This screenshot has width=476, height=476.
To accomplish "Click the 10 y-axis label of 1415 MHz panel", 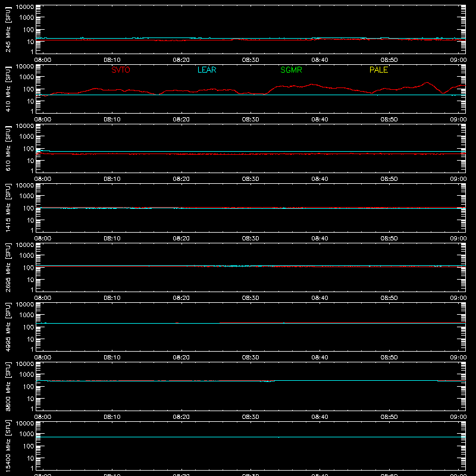I will click(30, 220).
